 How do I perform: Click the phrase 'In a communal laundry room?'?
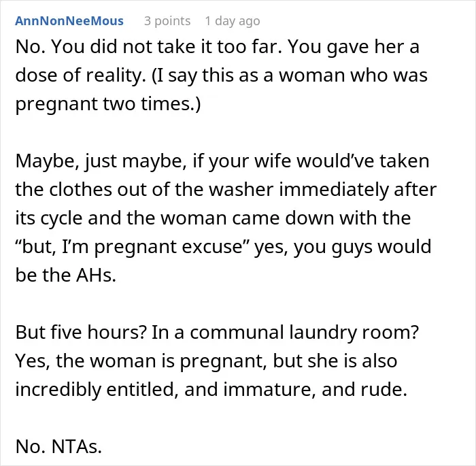[285, 333]
